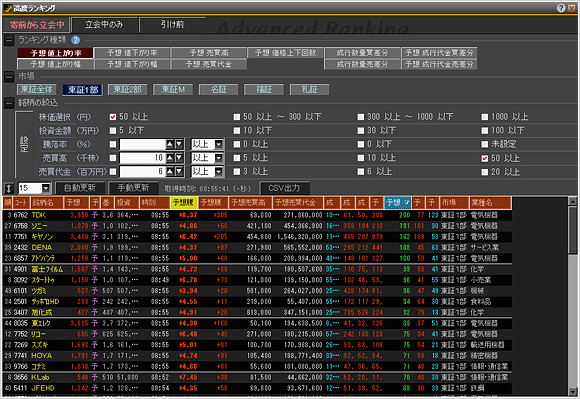Screen dimensions: 580x399
Task: Select 予想成行代金買差分 ranking type
Action: 439,53
